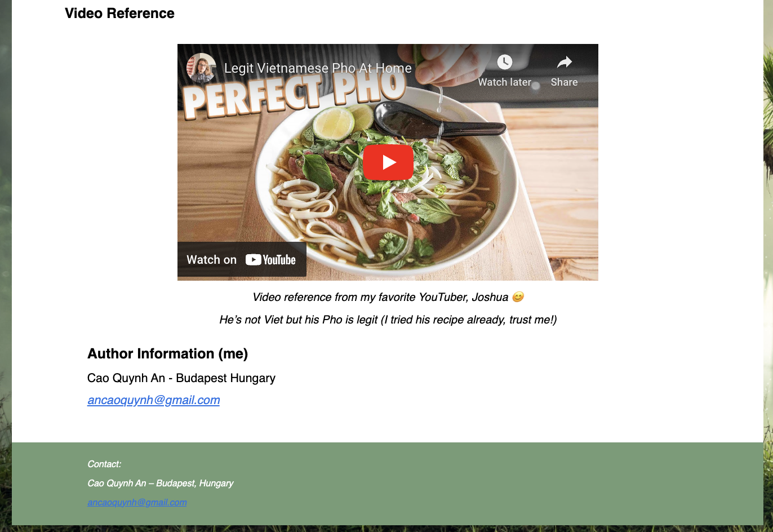Open the channel avatar on the video

pos(201,68)
